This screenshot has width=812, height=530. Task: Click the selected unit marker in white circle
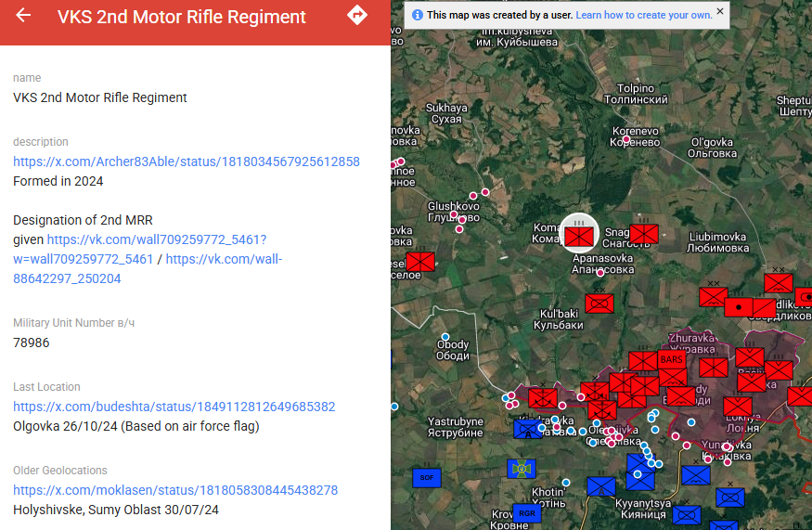[x=578, y=234]
